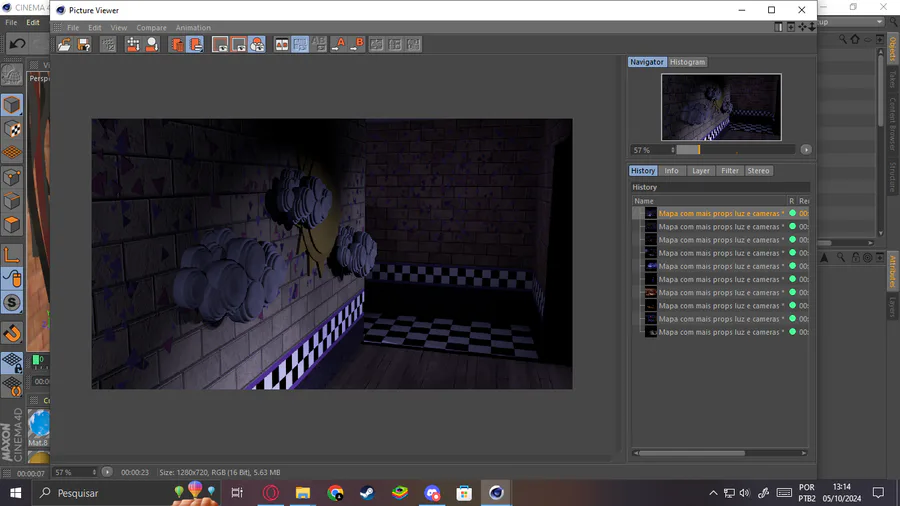Click the Set as B icon
900x506 pixels.
click(358, 45)
